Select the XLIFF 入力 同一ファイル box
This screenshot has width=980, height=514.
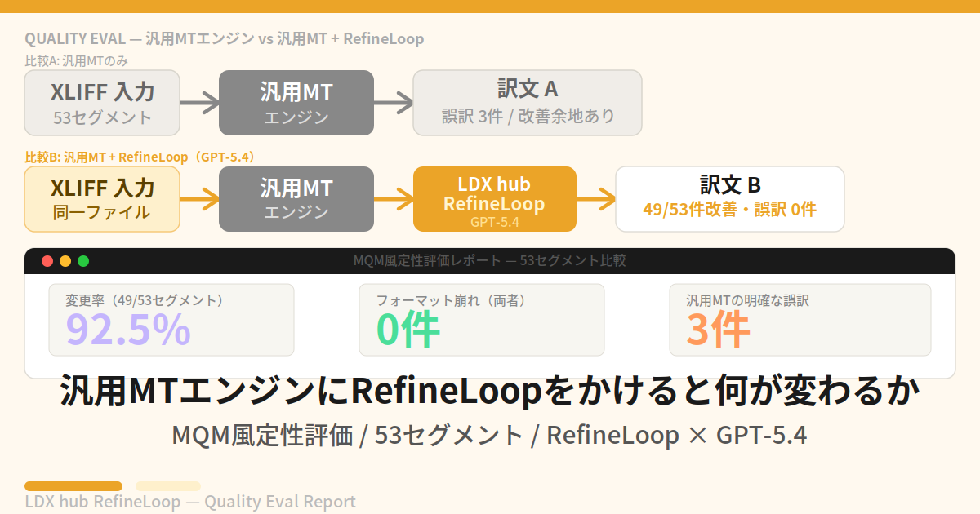click(102, 199)
